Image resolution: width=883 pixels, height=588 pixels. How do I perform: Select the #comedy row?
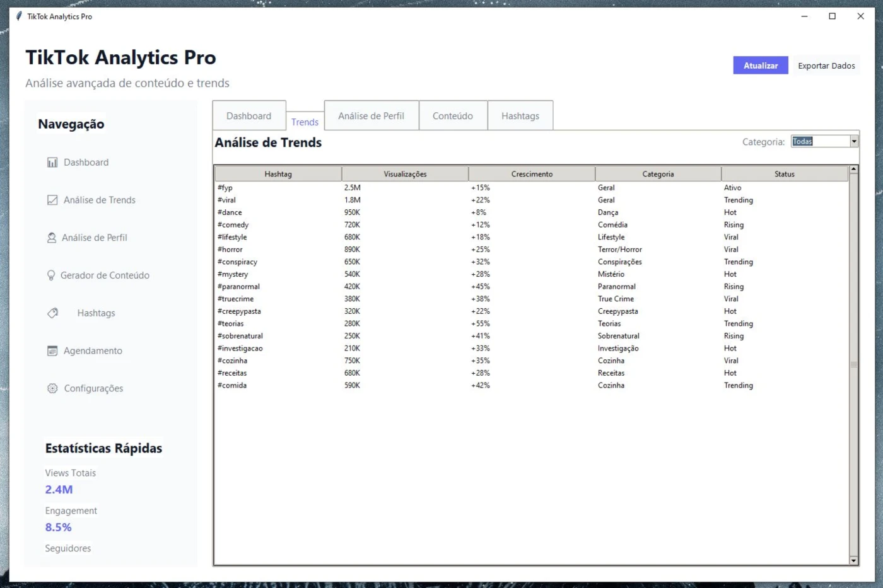[x=531, y=225]
